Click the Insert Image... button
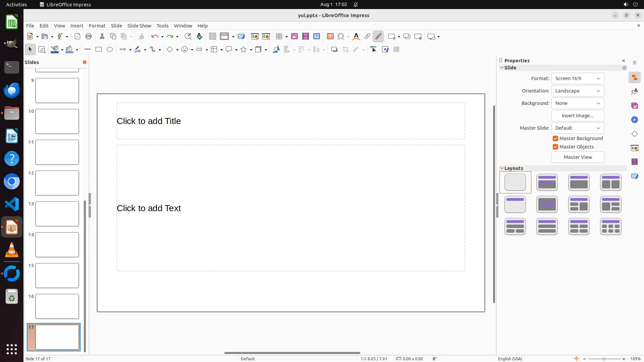 [578, 116]
